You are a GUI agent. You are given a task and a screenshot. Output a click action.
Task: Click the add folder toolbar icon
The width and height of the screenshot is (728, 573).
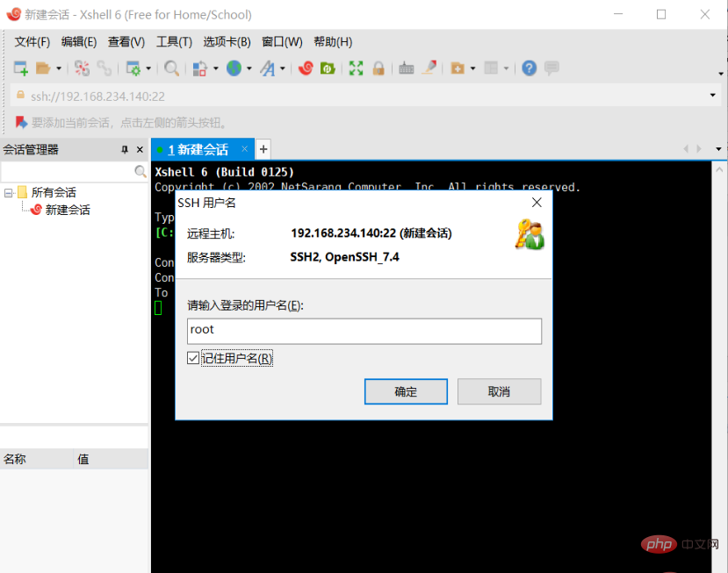[458, 68]
